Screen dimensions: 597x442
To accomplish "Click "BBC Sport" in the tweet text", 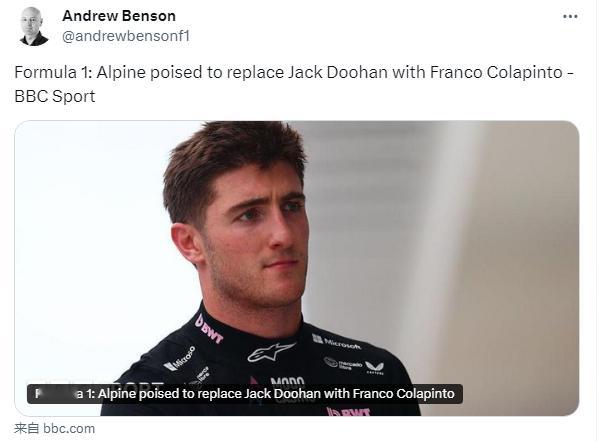I will tap(55, 96).
